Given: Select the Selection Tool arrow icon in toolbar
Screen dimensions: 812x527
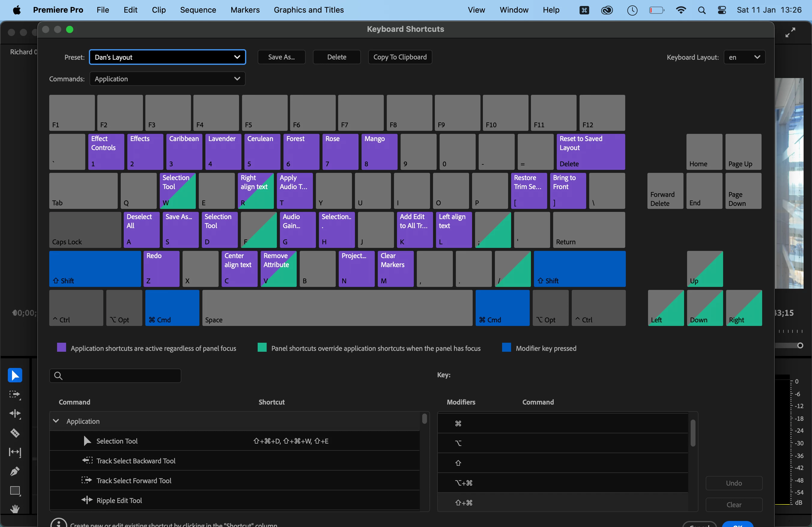Looking at the screenshot, I should coord(15,375).
